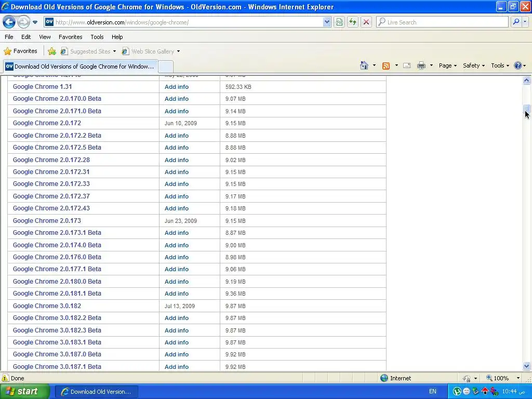Open Google Chrome 3.0.182 link
This screenshot has height=399, width=532.
(47, 305)
